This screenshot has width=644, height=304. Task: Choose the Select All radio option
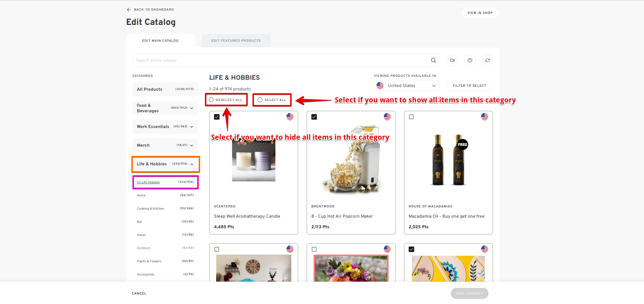click(x=260, y=100)
